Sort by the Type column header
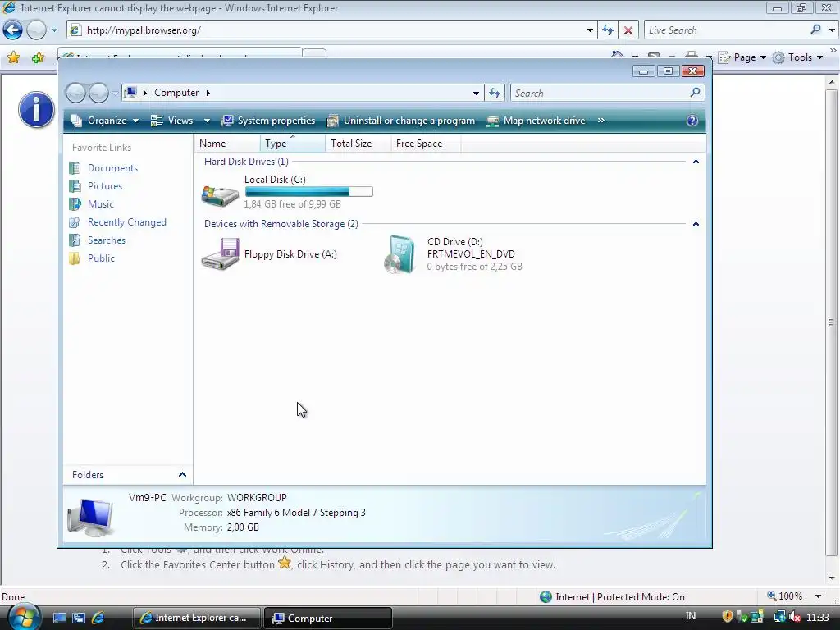 (293, 143)
